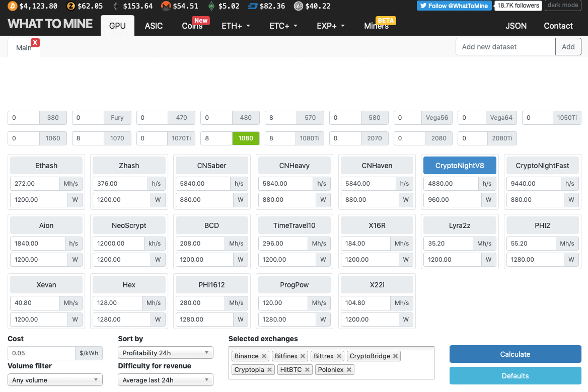Image resolution: width=588 pixels, height=392 pixels.
Task: Remove Poloniex exchange tag
Action: click(349, 370)
